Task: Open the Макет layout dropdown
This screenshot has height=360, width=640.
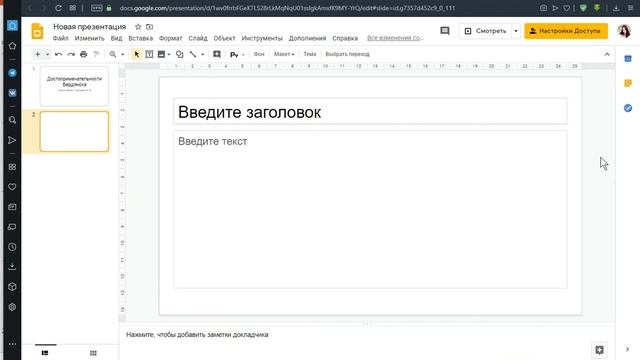Action: (284, 54)
